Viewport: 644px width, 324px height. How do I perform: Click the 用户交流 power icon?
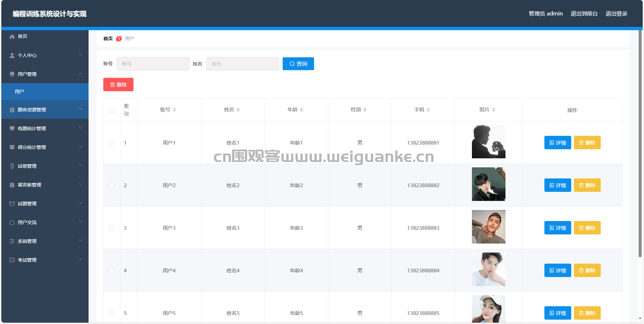point(12,222)
